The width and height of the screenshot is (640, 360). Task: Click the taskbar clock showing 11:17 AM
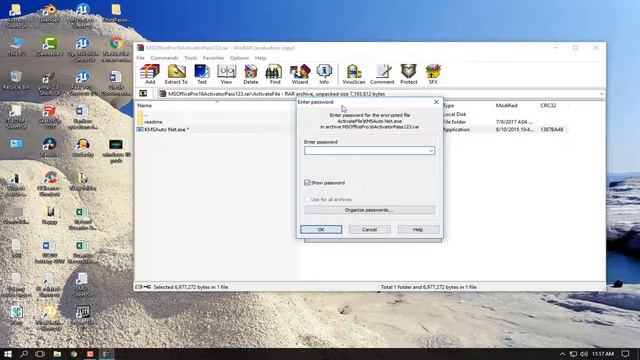coord(603,354)
